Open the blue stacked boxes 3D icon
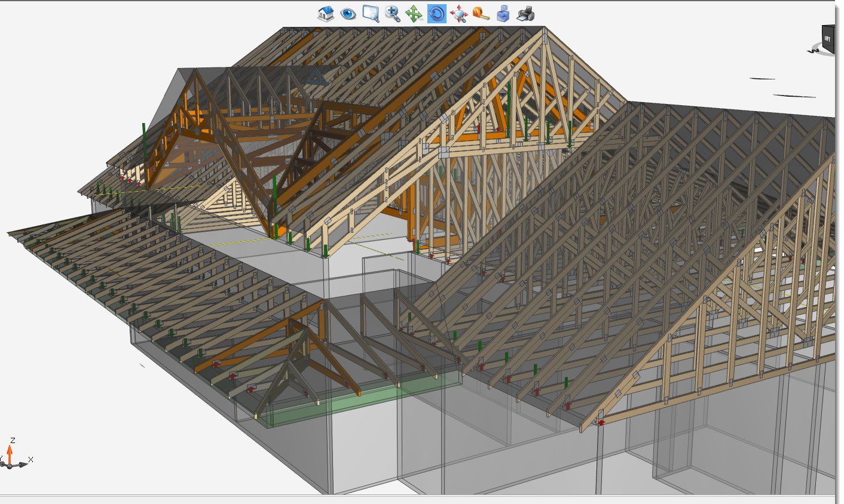Image resolution: width=844 pixels, height=504 pixels. click(x=503, y=13)
